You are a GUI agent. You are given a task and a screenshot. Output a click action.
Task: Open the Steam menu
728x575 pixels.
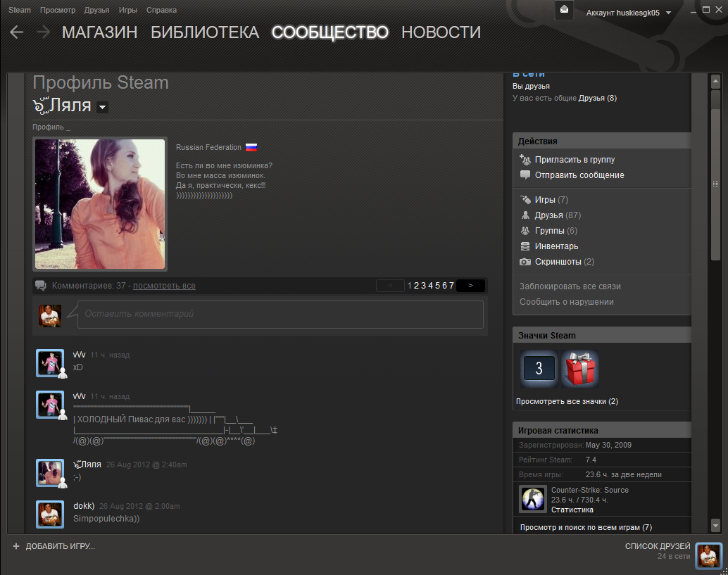(x=20, y=10)
